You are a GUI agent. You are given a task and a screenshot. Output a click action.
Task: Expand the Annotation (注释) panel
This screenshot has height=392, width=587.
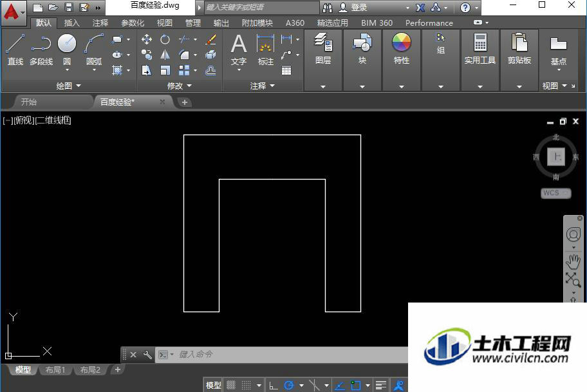[263, 86]
